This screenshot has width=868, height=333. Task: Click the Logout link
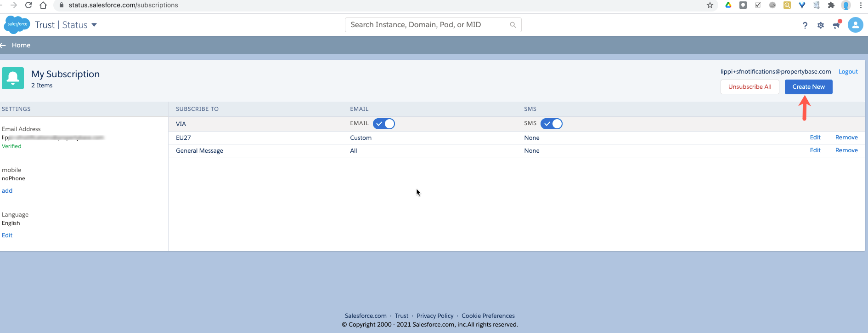(848, 72)
